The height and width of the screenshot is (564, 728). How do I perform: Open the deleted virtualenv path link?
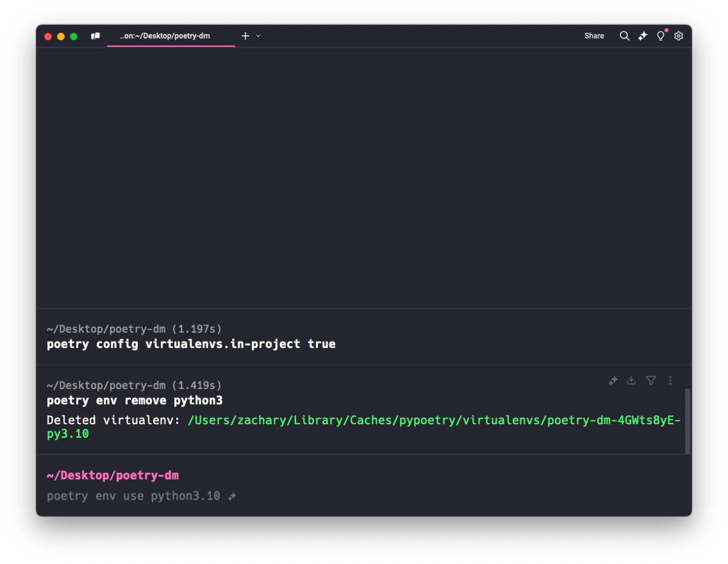click(x=434, y=420)
